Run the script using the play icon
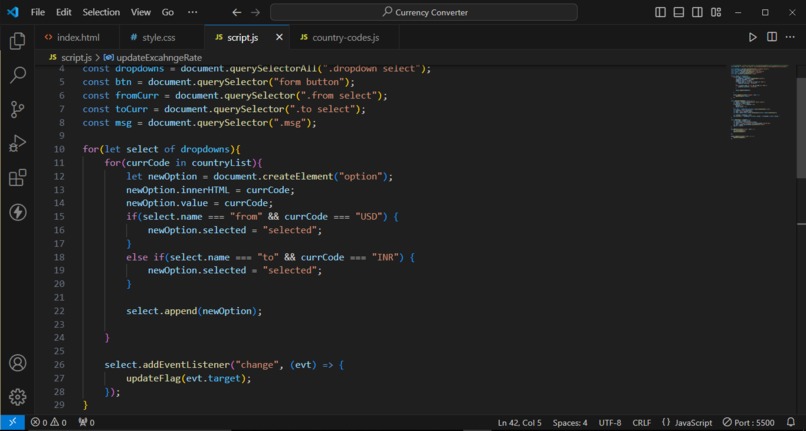 click(x=753, y=37)
